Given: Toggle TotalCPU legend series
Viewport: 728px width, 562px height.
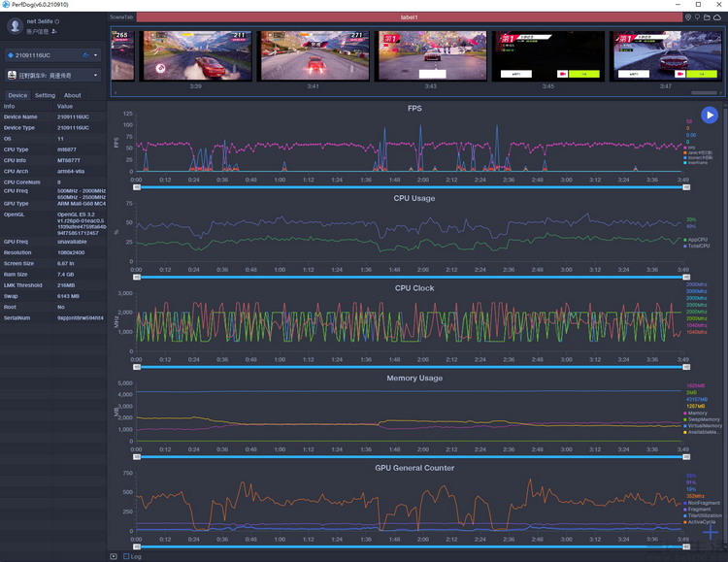Looking at the screenshot, I should pyautogui.click(x=696, y=246).
